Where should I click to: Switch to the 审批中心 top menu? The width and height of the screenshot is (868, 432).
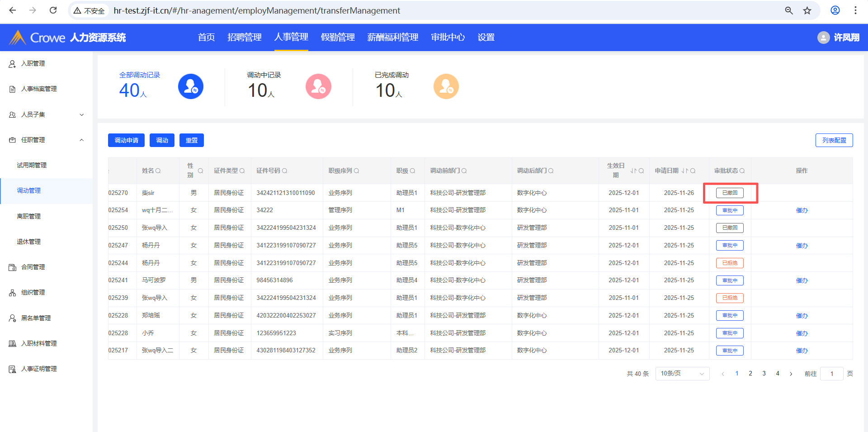pos(448,38)
